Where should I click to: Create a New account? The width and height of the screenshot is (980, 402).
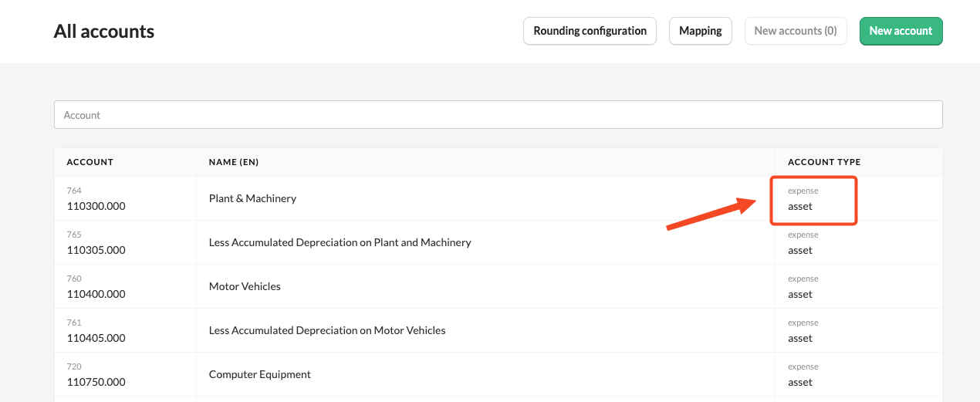pyautogui.click(x=901, y=31)
